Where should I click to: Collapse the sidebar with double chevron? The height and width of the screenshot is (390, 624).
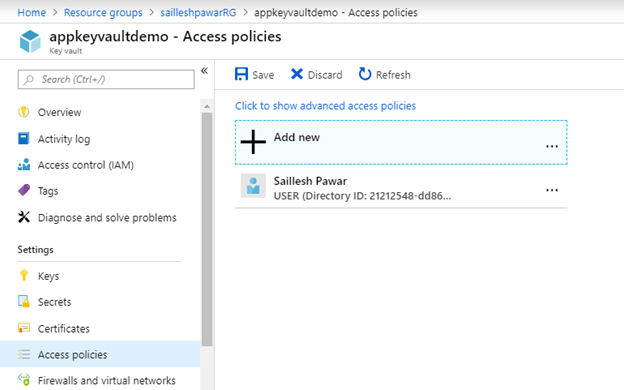204,71
